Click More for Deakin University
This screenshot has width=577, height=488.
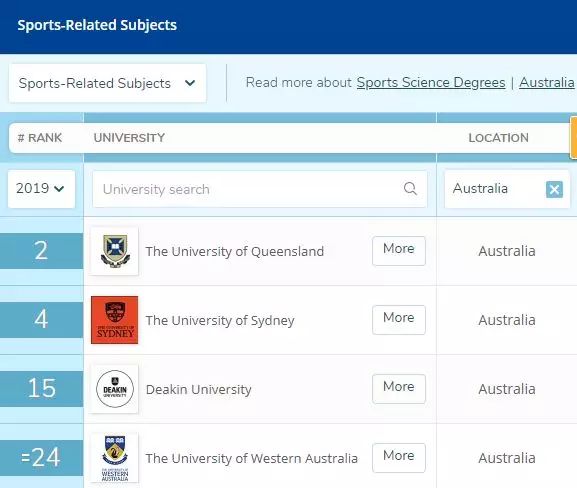[x=399, y=389]
